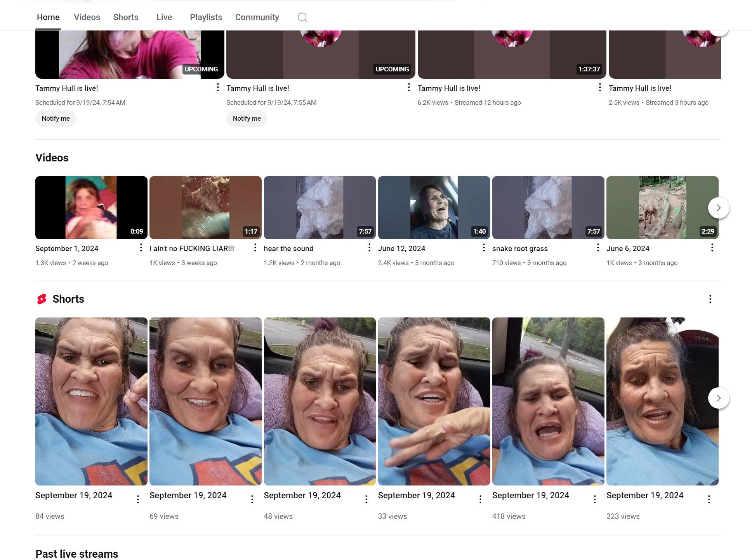Switch to the Videos tab
This screenshot has width=752, height=560.
[x=87, y=17]
